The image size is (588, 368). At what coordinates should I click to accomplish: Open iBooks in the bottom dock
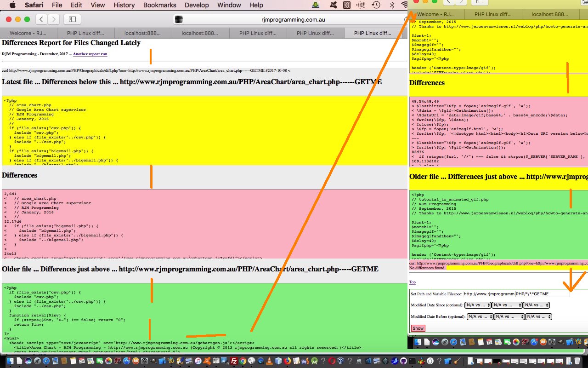pos(136,361)
